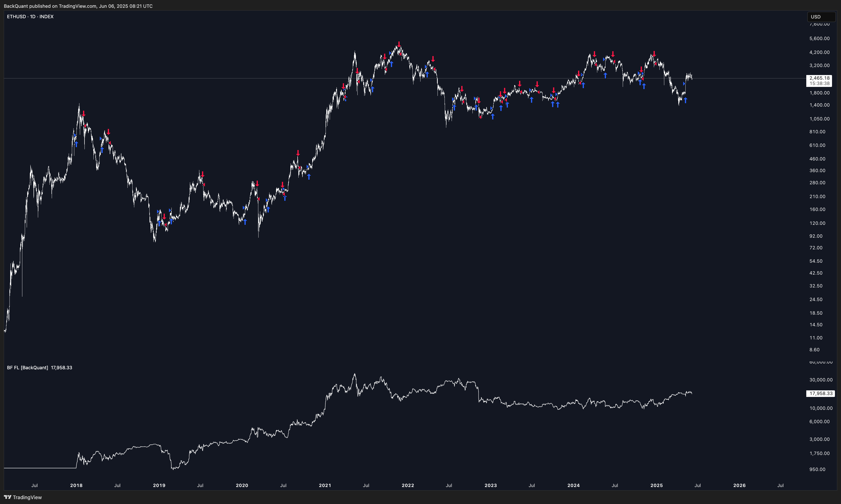841x504 pixels.
Task: Click the 280.00 price axis label
Action: pos(817,182)
